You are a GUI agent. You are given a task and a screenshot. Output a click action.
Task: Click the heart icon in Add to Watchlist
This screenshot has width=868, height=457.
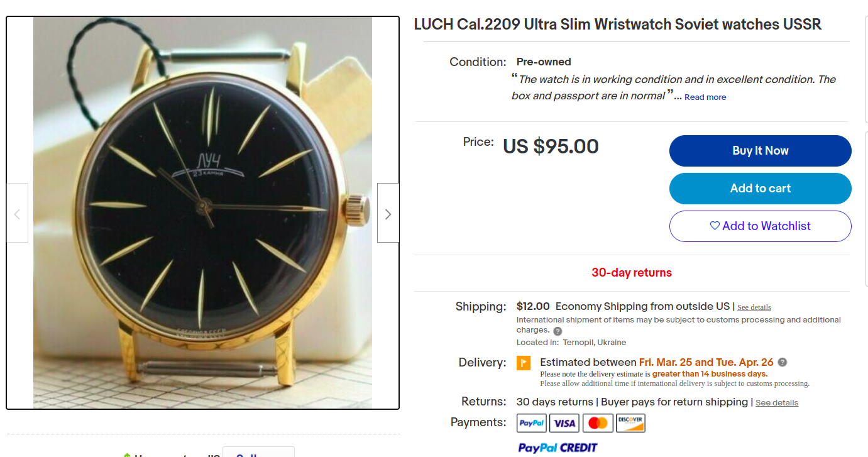click(715, 226)
